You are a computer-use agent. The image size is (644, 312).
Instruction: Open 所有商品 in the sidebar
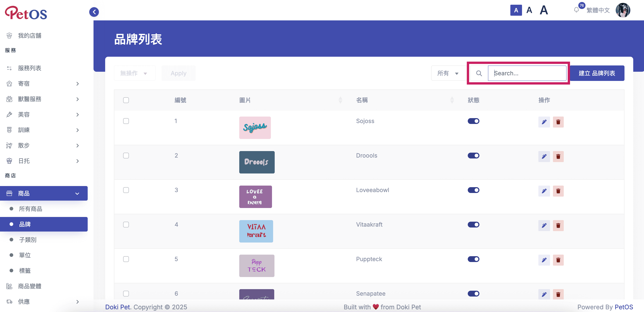30,209
